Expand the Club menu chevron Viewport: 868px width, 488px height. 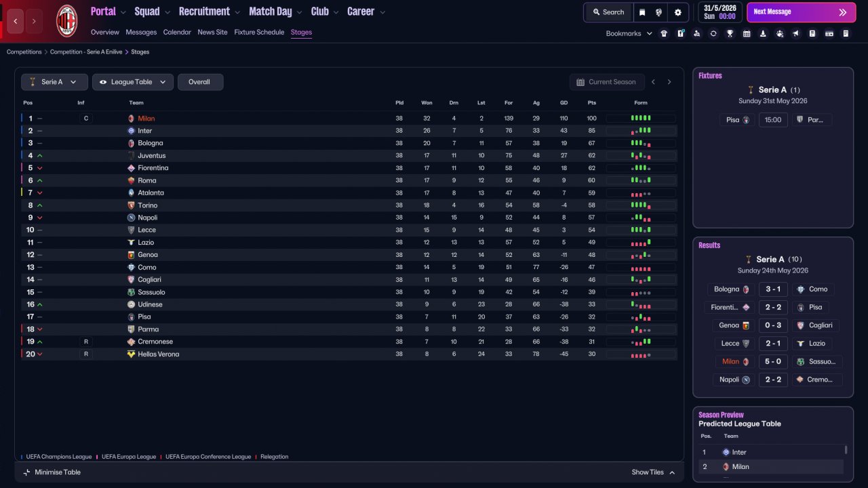pyautogui.click(x=335, y=12)
